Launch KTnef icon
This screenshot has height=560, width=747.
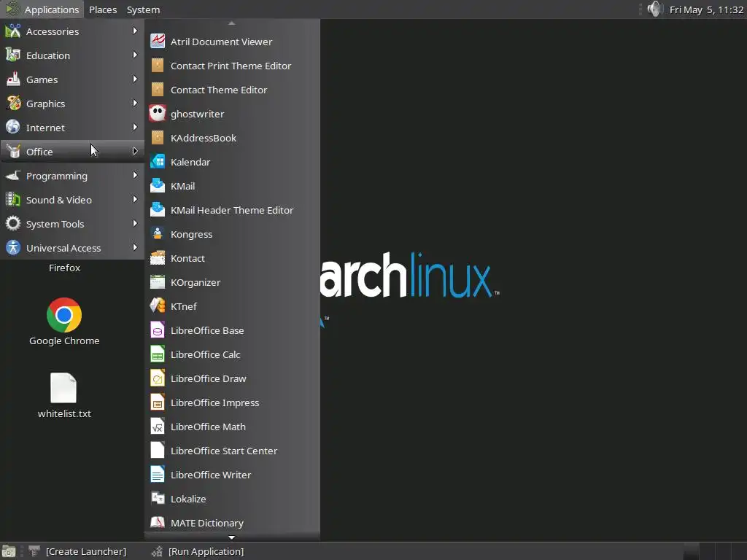point(158,306)
